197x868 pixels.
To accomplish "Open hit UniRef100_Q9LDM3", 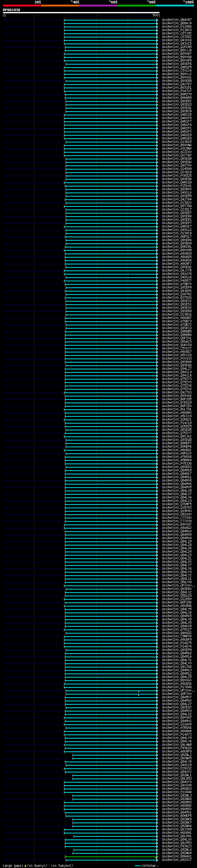I will (177, 779).
